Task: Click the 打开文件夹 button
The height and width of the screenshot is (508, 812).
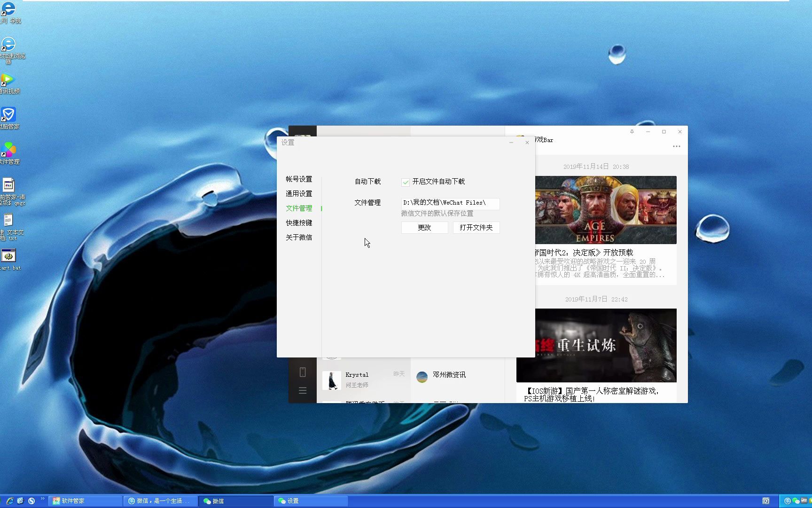Action: click(x=476, y=228)
